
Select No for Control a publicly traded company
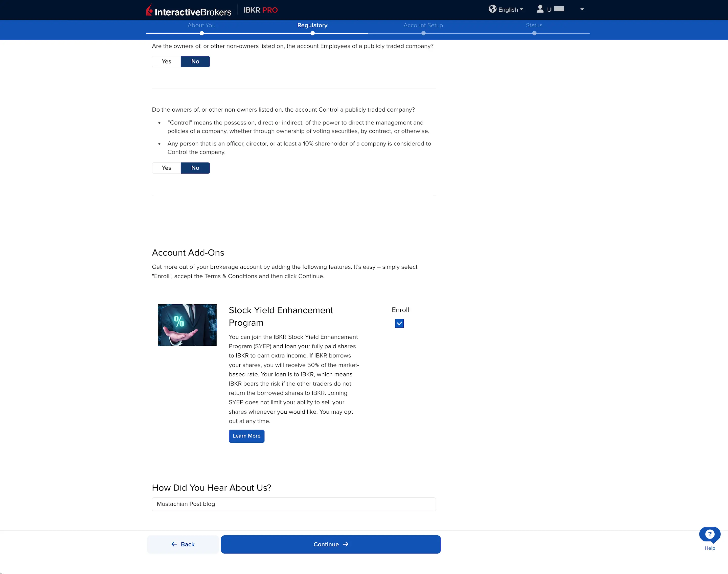[195, 168]
